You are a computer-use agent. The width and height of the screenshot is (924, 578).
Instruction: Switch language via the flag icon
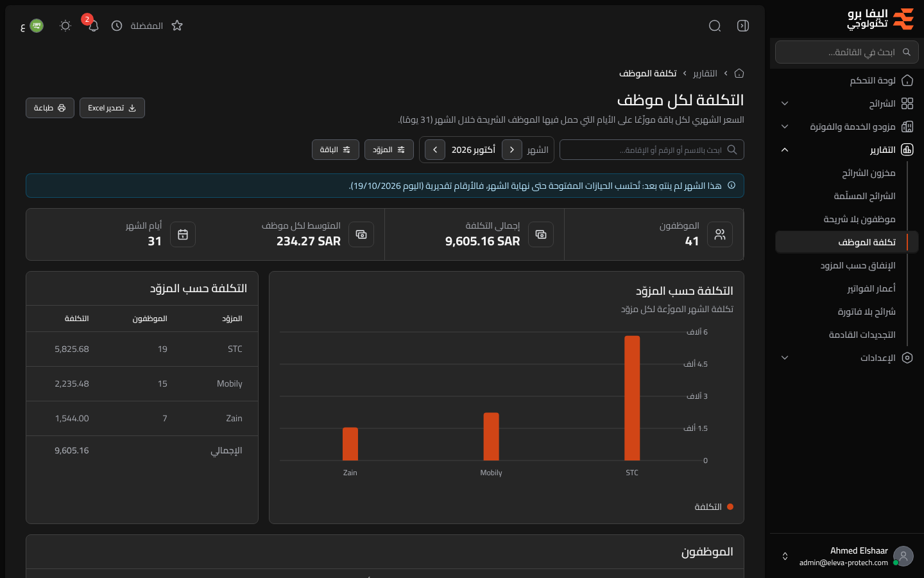click(x=37, y=26)
